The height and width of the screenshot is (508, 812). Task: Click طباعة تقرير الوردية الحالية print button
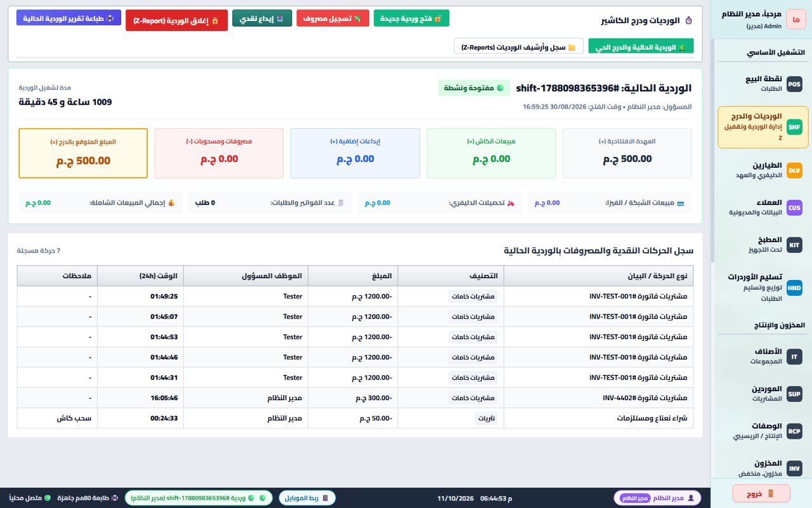(69, 18)
